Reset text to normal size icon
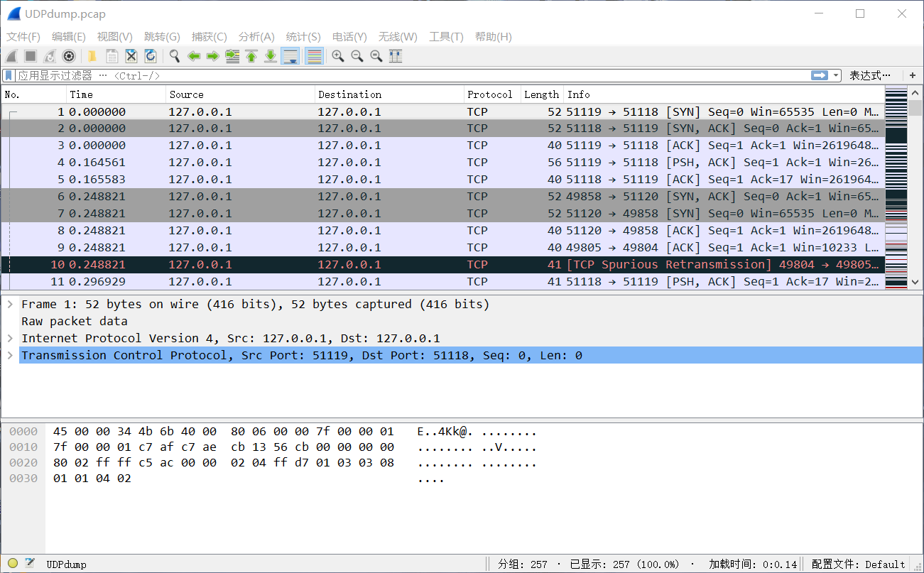This screenshot has width=924, height=573. pos(376,56)
